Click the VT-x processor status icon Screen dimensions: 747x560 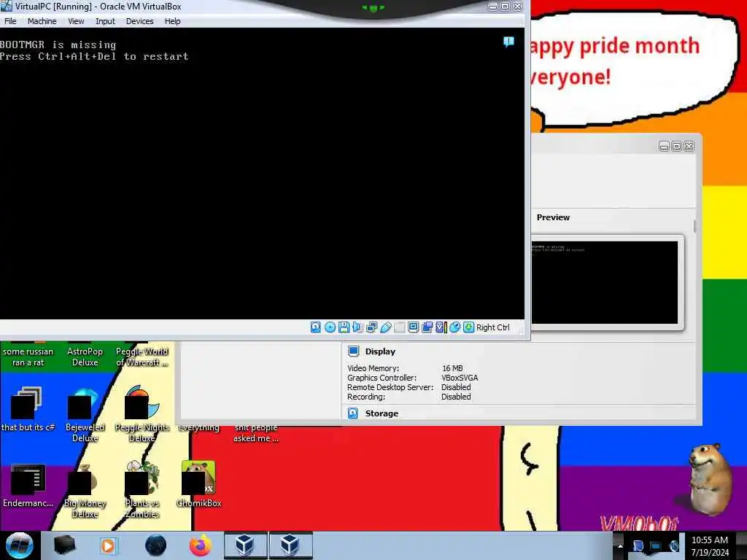[441, 327]
